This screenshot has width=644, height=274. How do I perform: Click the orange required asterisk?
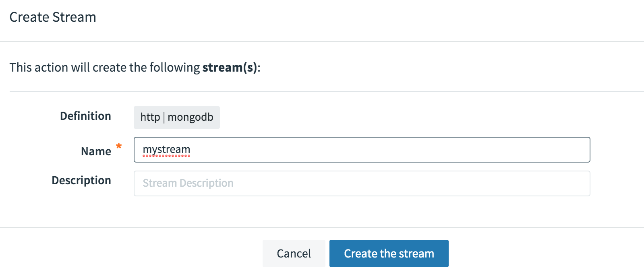pyautogui.click(x=119, y=146)
